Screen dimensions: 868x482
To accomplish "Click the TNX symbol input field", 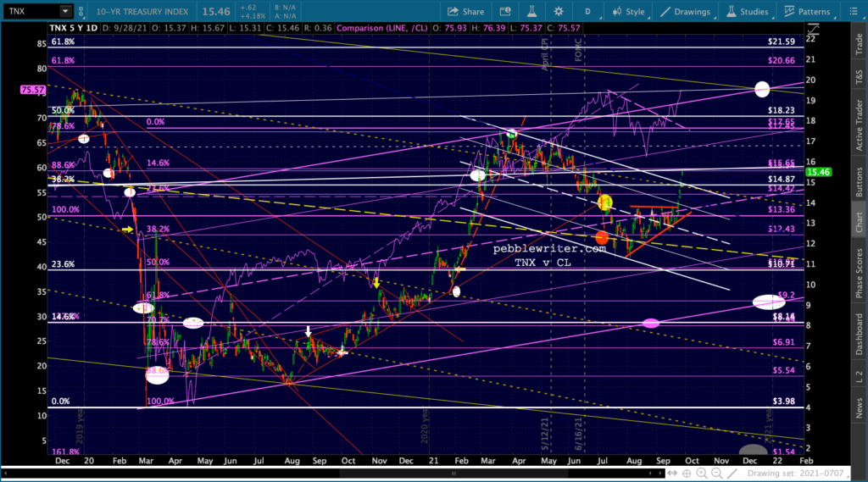I will click(x=31, y=11).
